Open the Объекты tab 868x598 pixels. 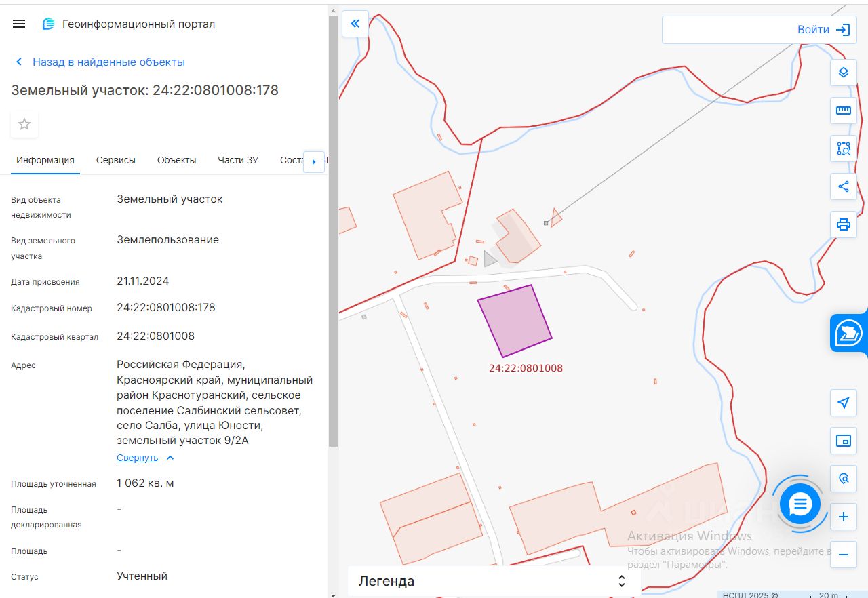click(x=176, y=161)
